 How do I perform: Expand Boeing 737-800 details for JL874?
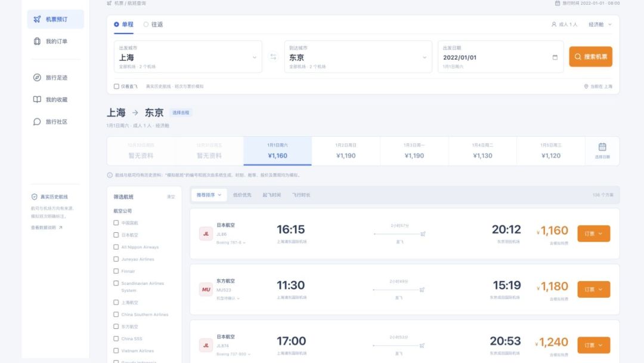click(x=233, y=354)
